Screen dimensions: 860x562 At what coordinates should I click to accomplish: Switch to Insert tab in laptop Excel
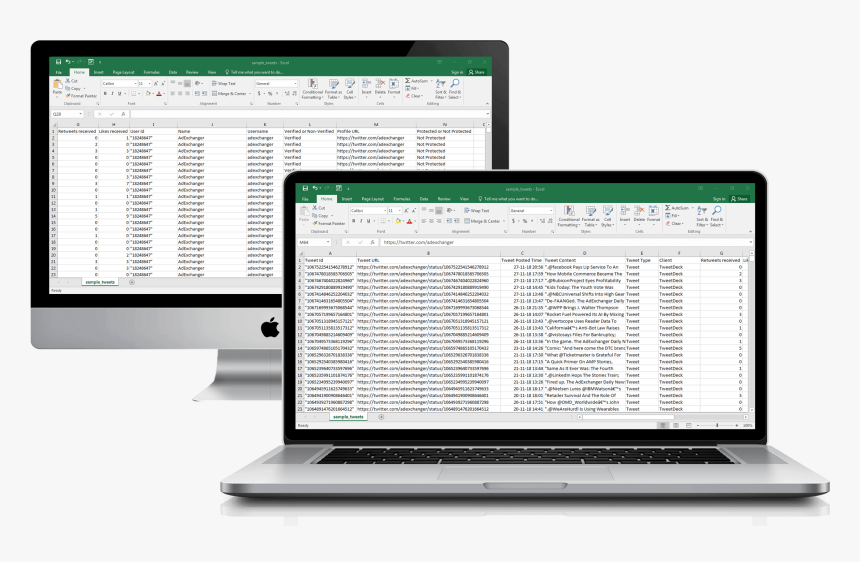[x=347, y=199]
